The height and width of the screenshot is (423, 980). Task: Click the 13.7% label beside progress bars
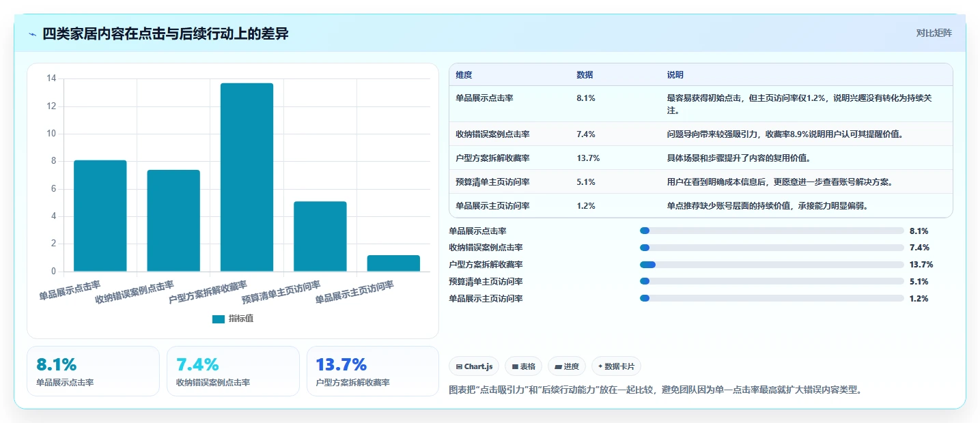coord(921,265)
